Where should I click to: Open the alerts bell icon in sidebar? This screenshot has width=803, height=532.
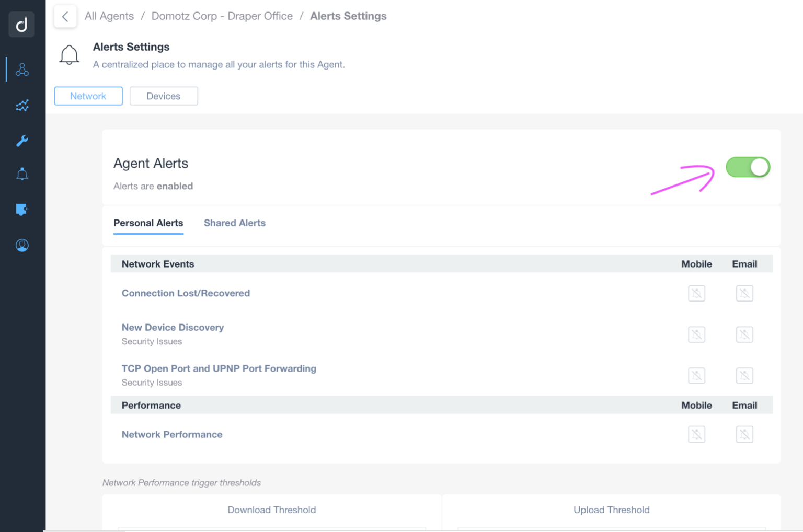coord(22,174)
